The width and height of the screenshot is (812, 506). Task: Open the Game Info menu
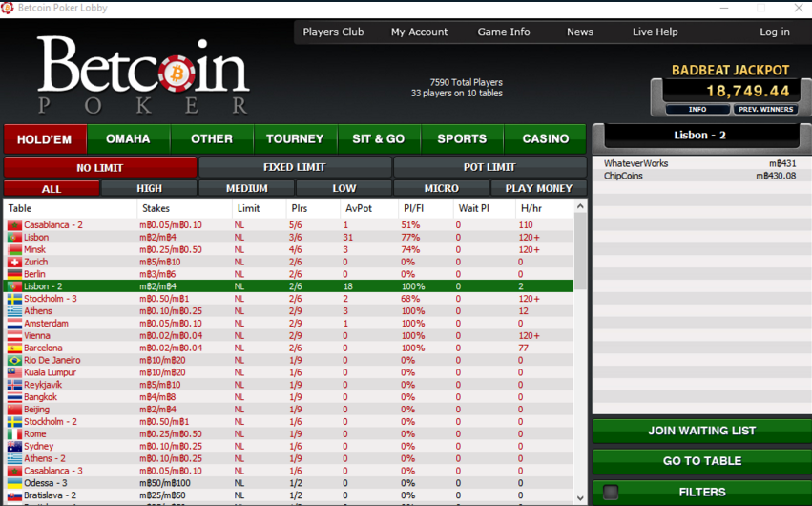(x=504, y=32)
